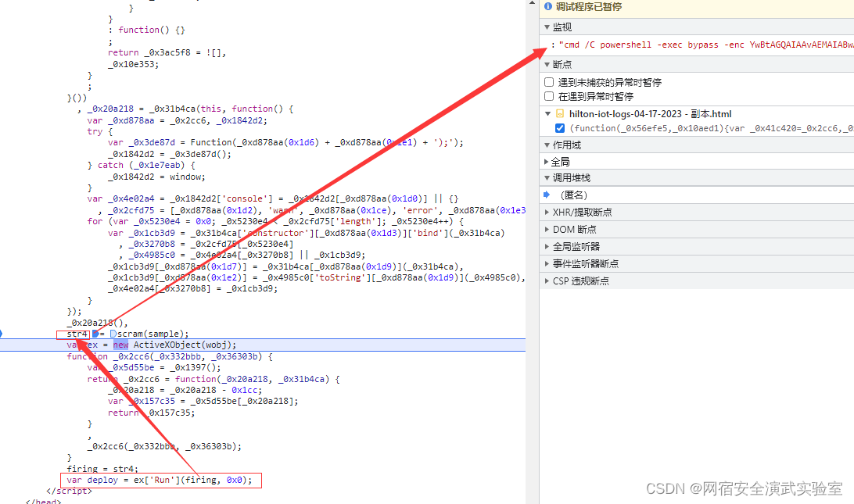Image resolution: width=854 pixels, height=504 pixels.
Task: Click the 调试程序已暂停 paused banner text
Action: pos(589,6)
